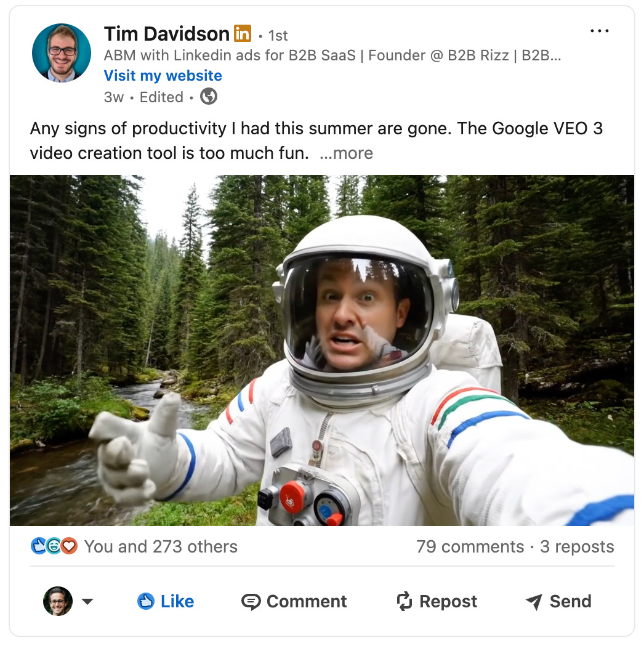644x648 pixels.
Task: Click the Send paper plane icon
Action: click(534, 602)
